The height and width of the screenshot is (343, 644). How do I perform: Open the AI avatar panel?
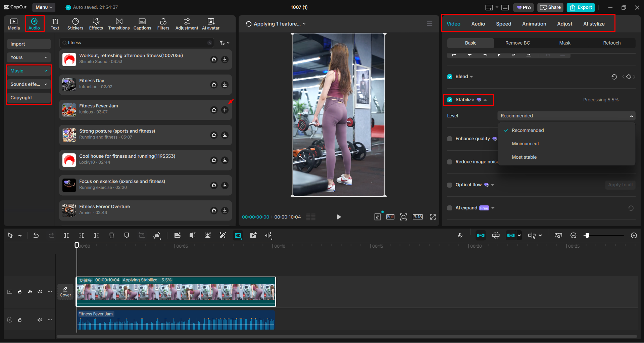[x=211, y=24]
